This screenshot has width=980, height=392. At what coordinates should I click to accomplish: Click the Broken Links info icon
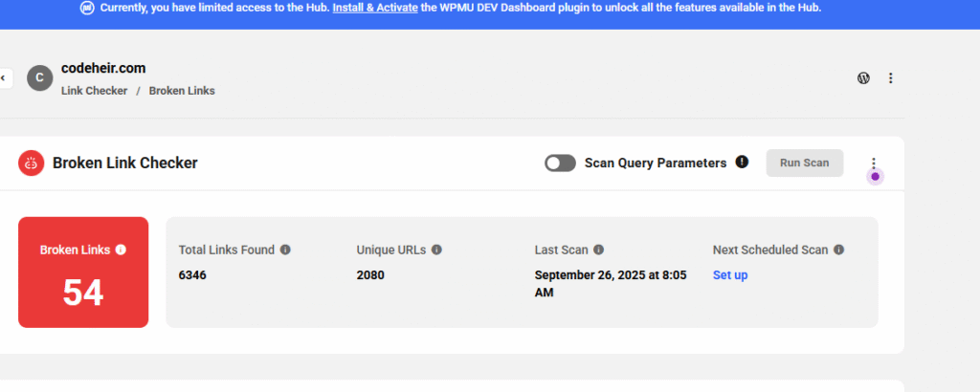coord(122,250)
